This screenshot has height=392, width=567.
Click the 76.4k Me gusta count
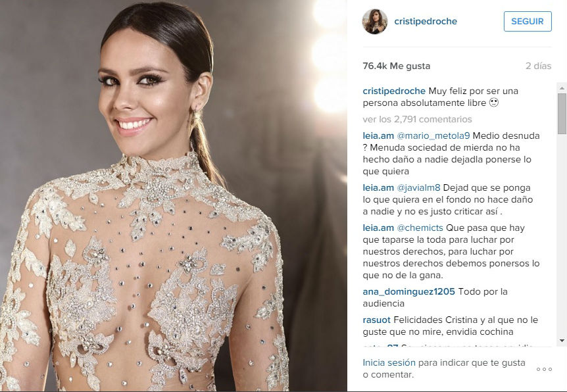coord(397,66)
